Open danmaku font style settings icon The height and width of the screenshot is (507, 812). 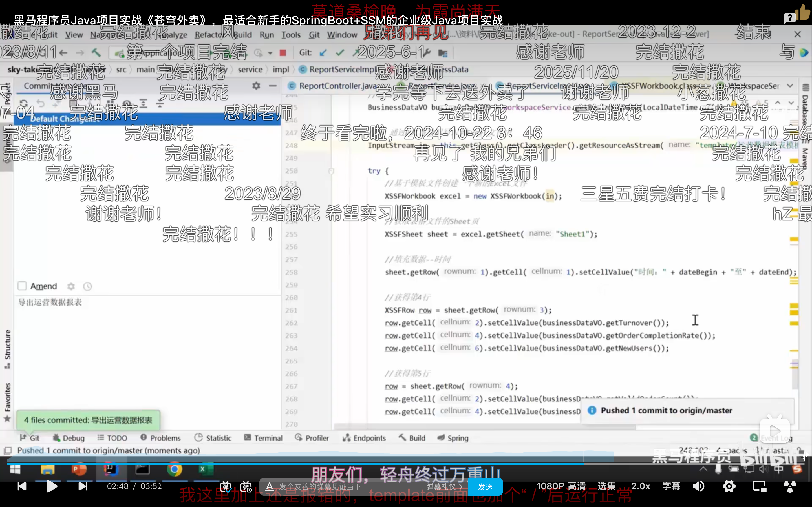click(x=269, y=486)
